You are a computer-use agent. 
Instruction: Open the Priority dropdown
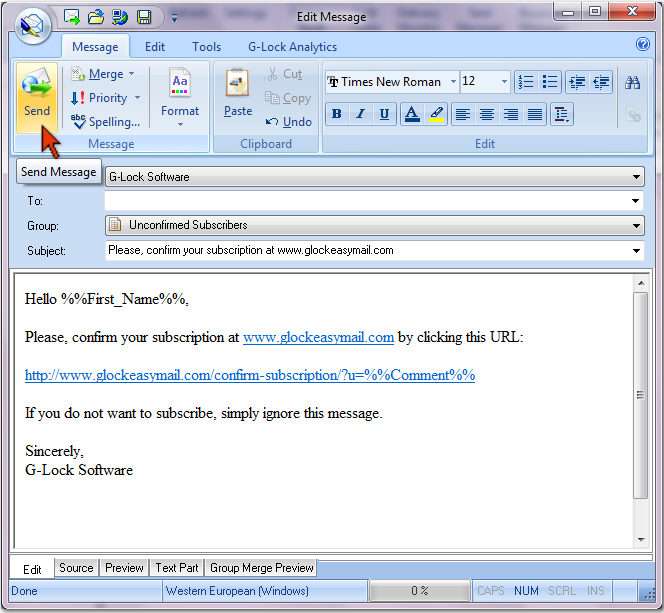105,98
